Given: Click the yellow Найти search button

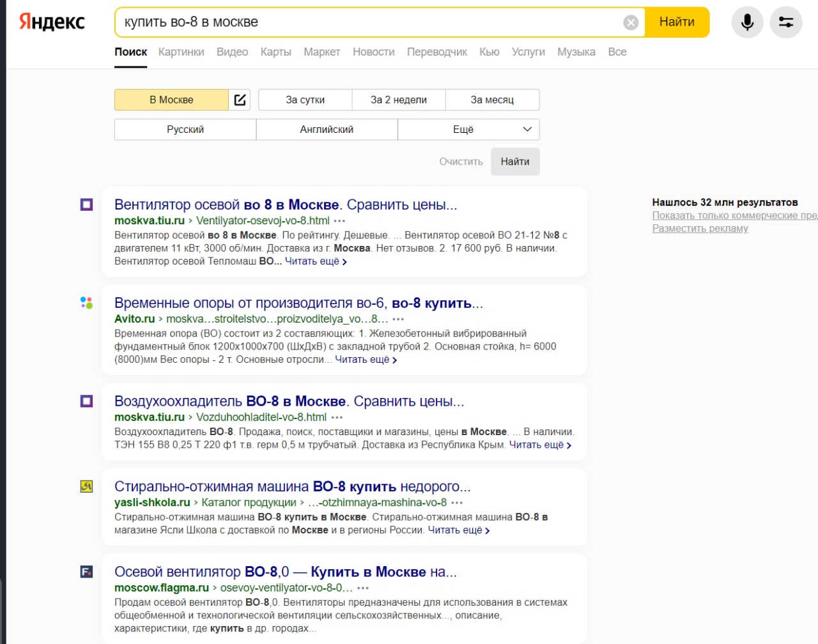Looking at the screenshot, I should pos(677,22).
